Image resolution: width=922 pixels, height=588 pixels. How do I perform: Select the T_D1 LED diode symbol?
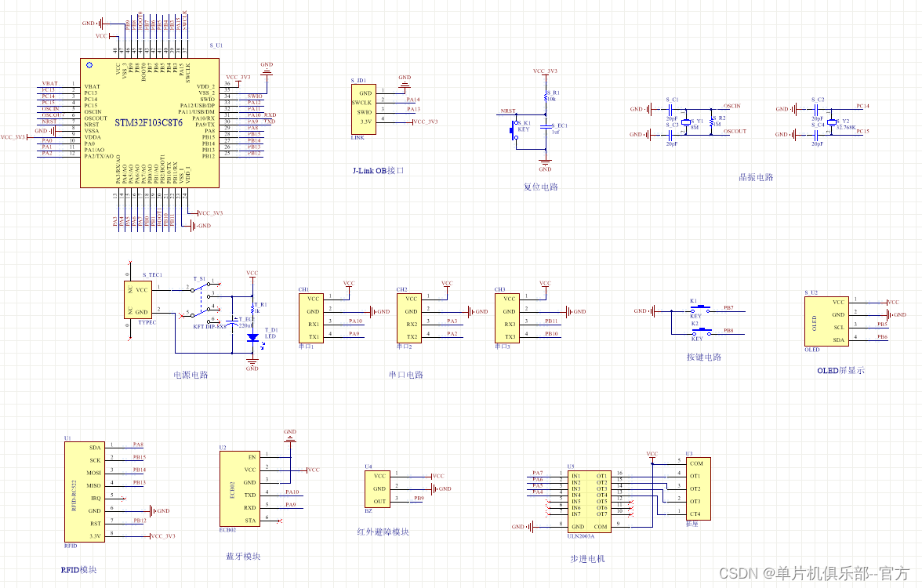tap(252, 338)
